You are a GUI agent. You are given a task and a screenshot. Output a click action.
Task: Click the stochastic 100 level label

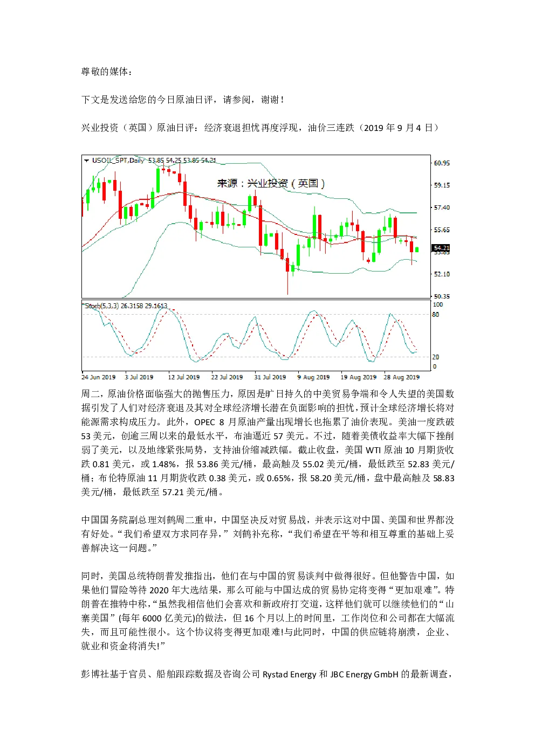click(437, 305)
